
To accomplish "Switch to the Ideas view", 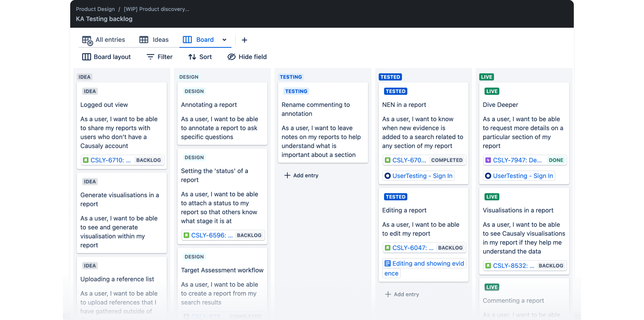I will pyautogui.click(x=160, y=39).
